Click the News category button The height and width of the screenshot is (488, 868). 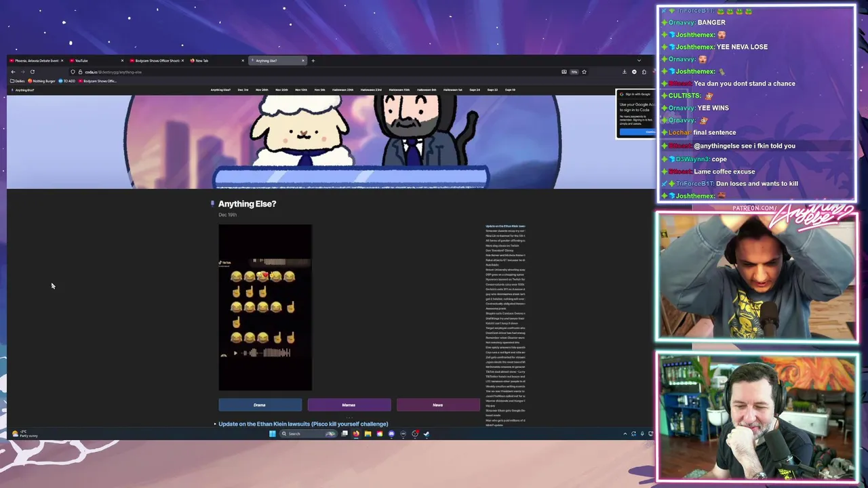437,405
